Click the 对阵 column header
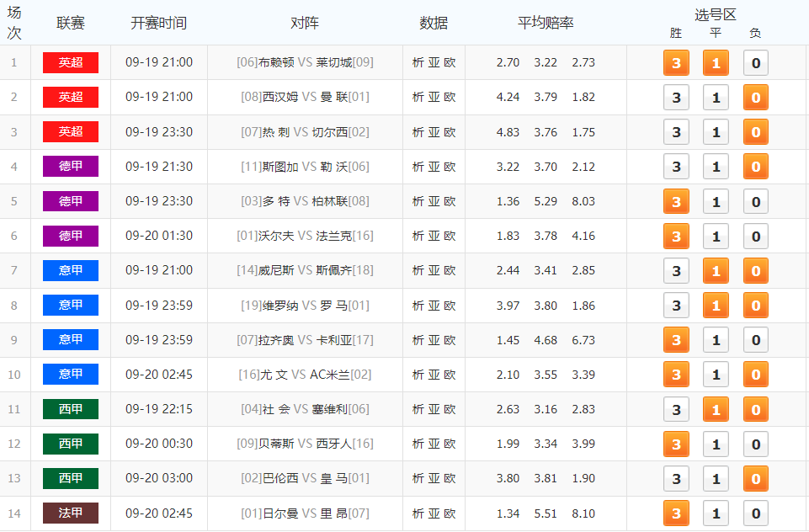This screenshot has height=532, width=809. (305, 24)
